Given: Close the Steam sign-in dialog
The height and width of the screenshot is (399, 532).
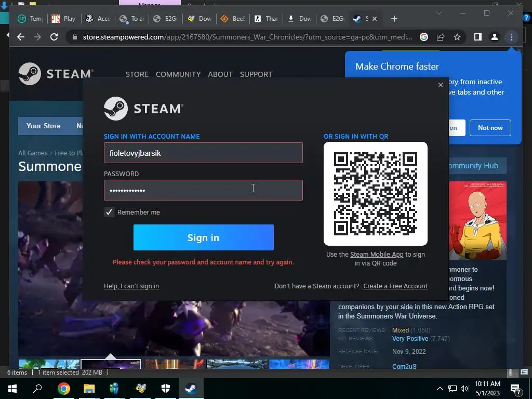Looking at the screenshot, I should click(x=441, y=85).
